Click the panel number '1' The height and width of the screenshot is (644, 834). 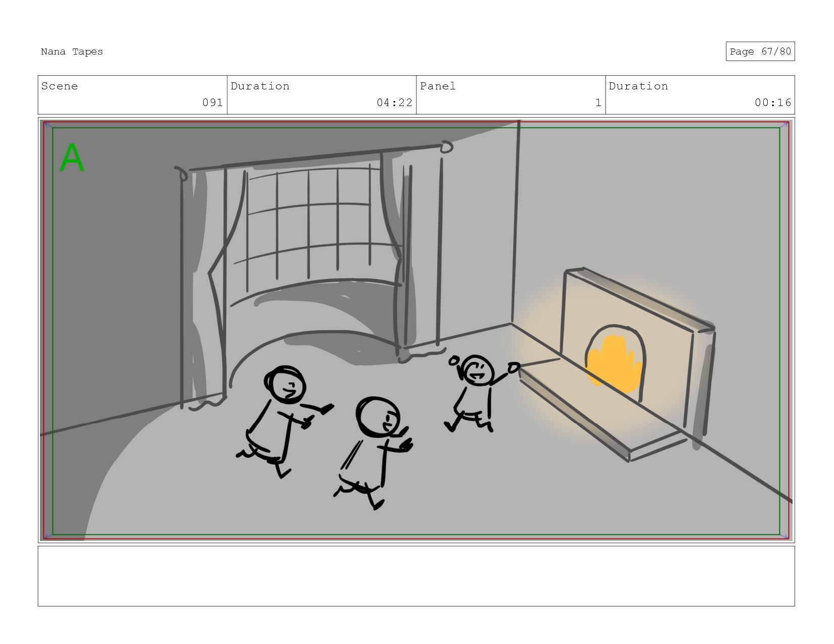598,103
